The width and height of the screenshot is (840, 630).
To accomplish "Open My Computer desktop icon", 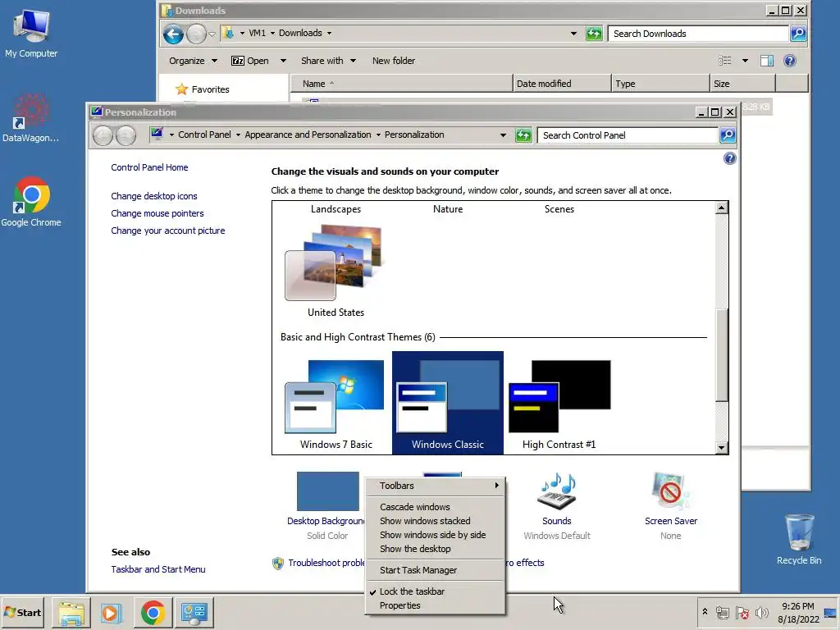I will [31, 33].
